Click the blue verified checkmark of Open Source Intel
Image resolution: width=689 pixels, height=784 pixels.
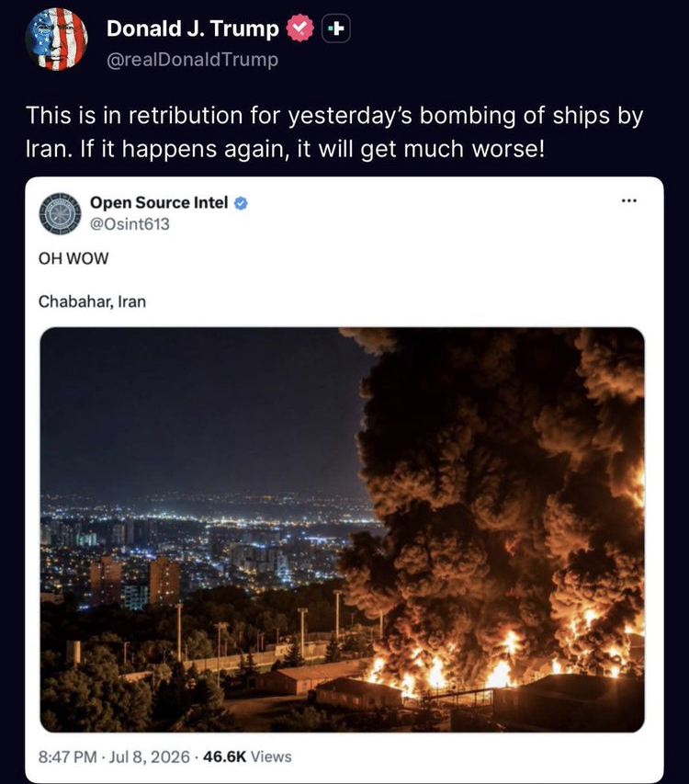point(241,203)
